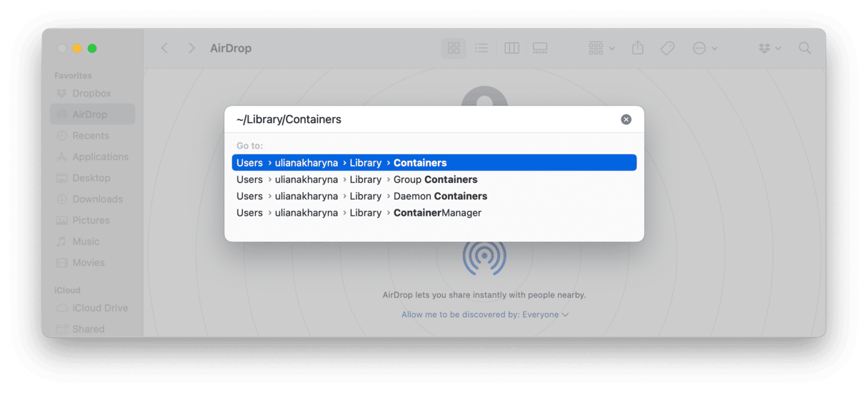868x393 pixels.
Task: Open the Tags editor icon
Action: point(667,49)
